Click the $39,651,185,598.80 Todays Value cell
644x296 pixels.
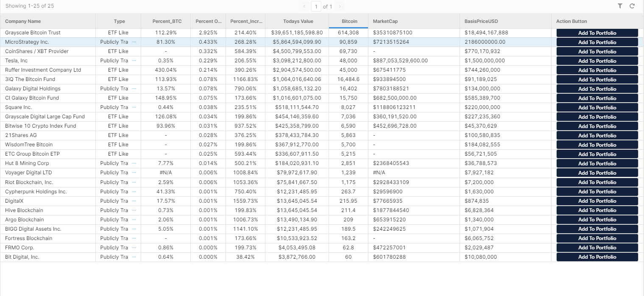297,33
